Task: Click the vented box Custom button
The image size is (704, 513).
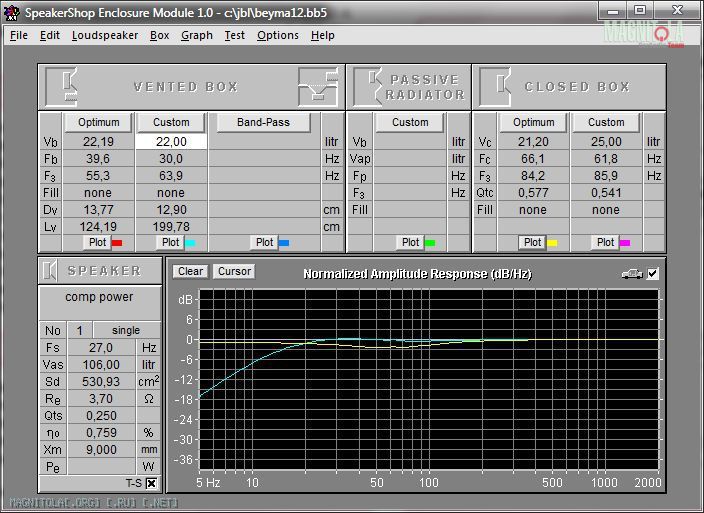Action: pyautogui.click(x=171, y=123)
